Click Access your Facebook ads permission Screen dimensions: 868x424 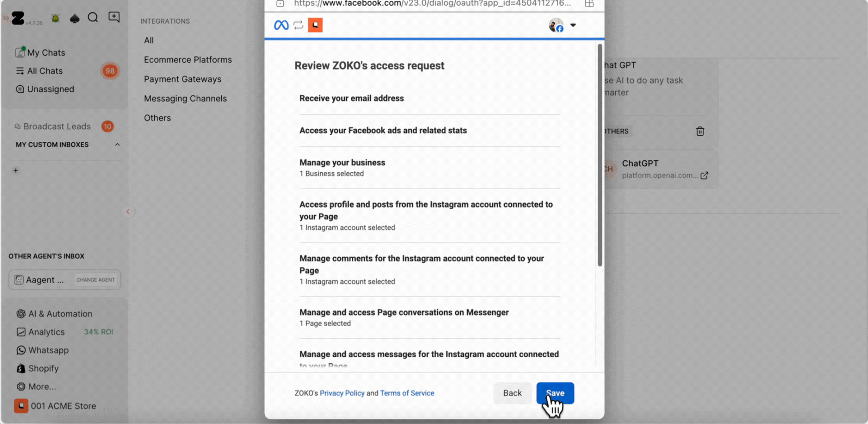tap(383, 131)
